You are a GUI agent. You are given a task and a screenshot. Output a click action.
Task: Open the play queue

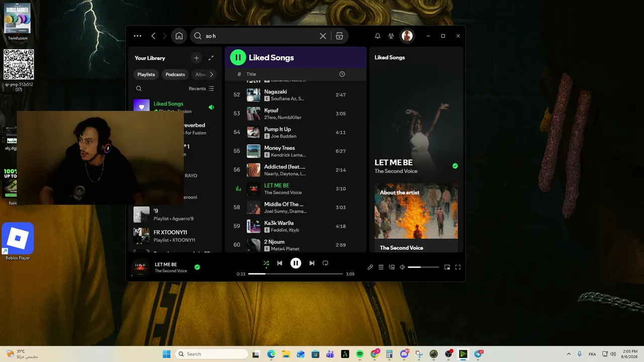pos(381,267)
